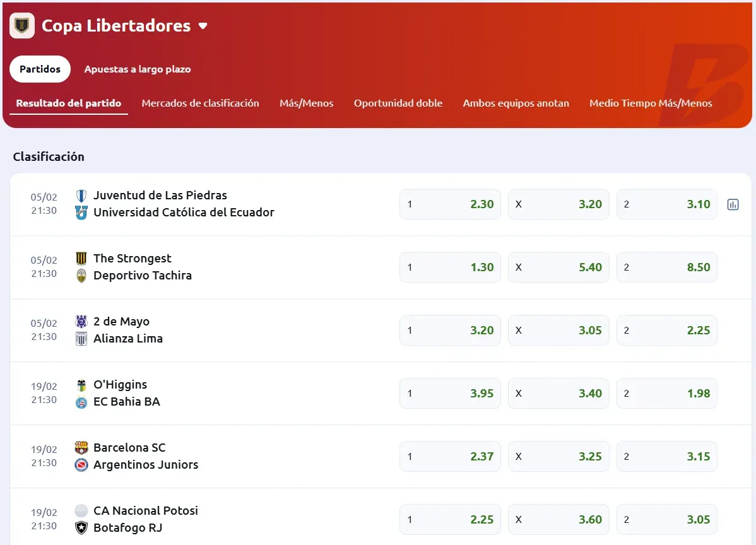Open Mercados de clasificación tab
Screen dimensions: 756x545
point(200,103)
